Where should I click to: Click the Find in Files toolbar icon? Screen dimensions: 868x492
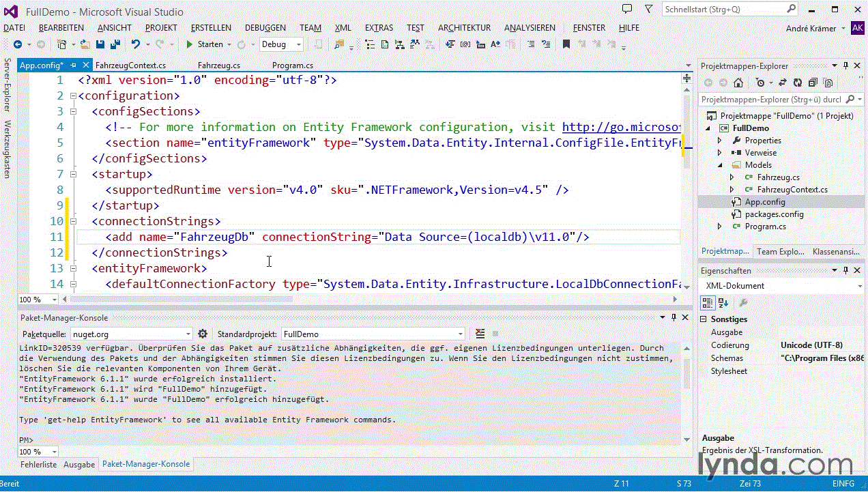pos(339,44)
